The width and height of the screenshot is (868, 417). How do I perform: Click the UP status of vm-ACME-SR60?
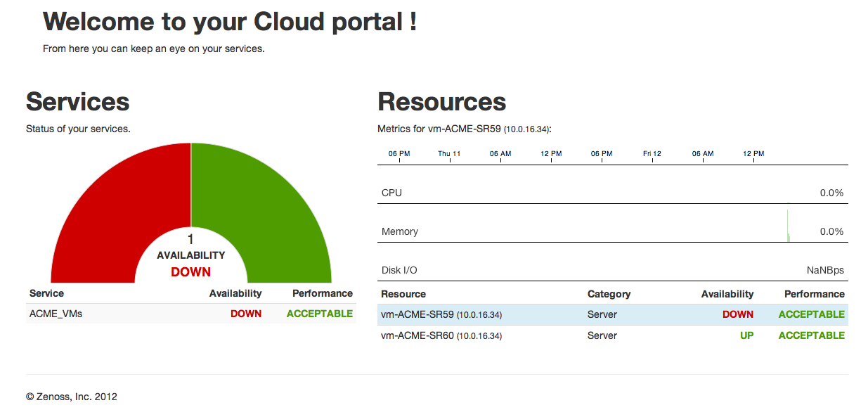point(746,335)
